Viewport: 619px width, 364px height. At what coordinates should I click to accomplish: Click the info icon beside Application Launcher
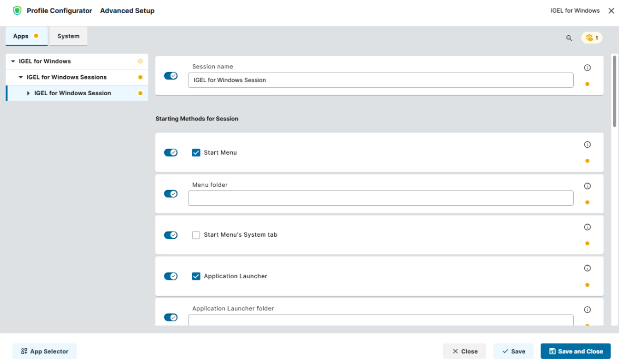[587, 267]
